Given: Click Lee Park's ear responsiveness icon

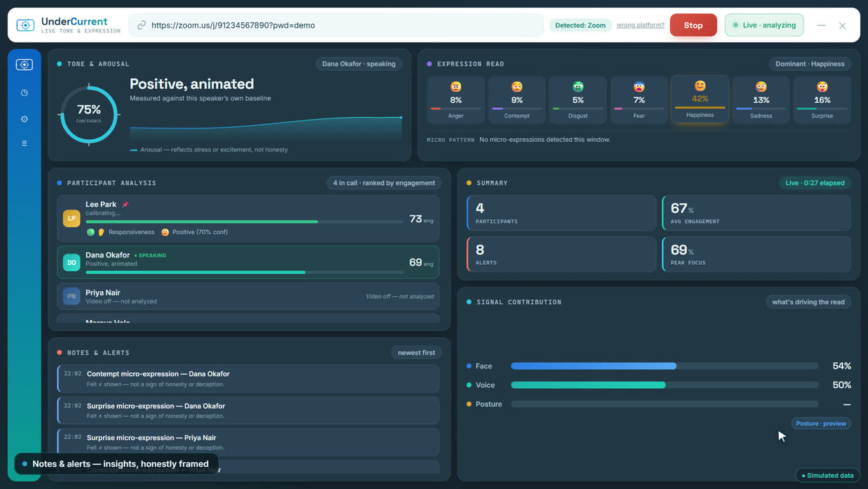Looking at the screenshot, I should click(x=101, y=232).
